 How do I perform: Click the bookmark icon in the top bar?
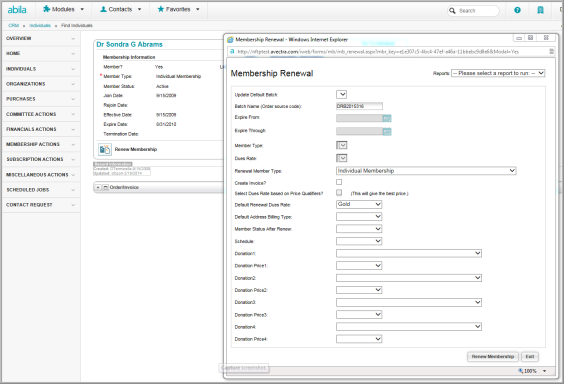(540, 10)
